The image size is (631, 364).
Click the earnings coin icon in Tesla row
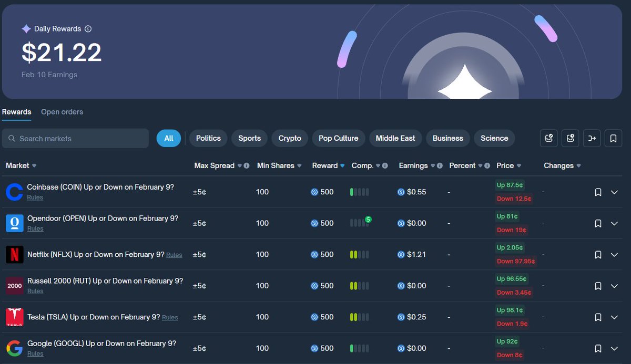point(401,317)
